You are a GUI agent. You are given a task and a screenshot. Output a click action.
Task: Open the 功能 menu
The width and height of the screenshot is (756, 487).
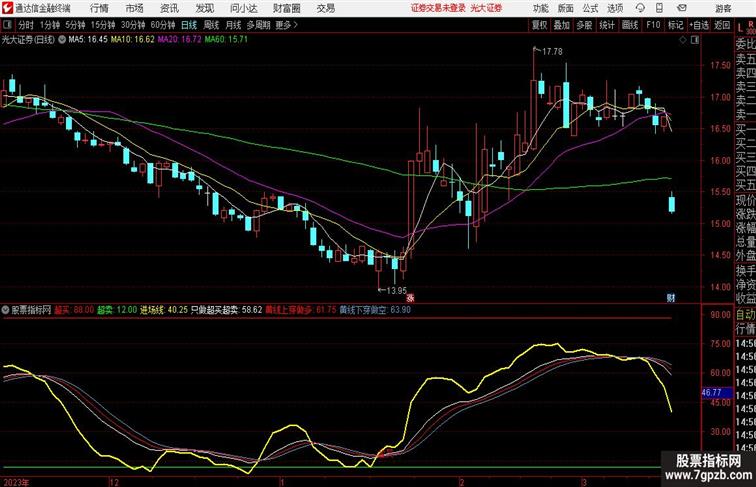coord(540,8)
